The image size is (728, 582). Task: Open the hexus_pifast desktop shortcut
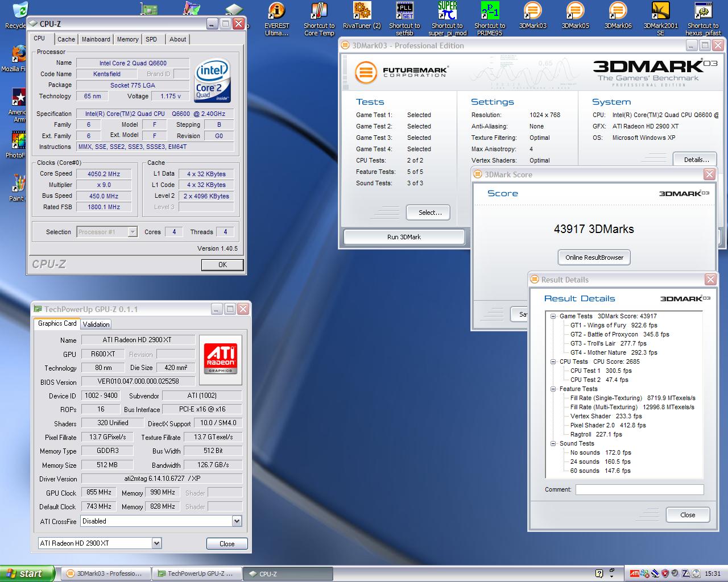[x=703, y=18]
